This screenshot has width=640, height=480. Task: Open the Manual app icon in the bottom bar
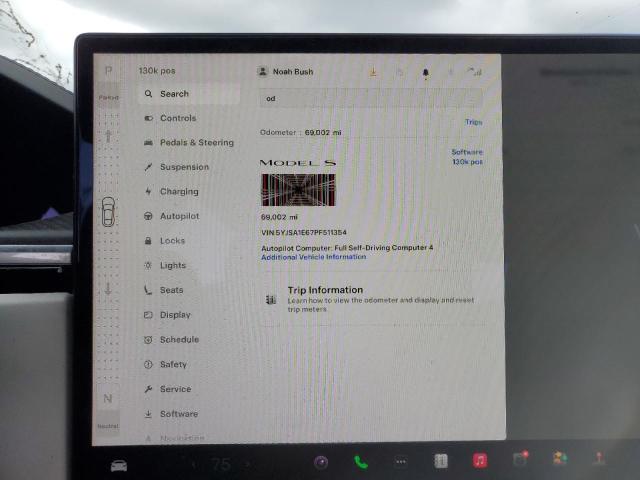click(441, 461)
